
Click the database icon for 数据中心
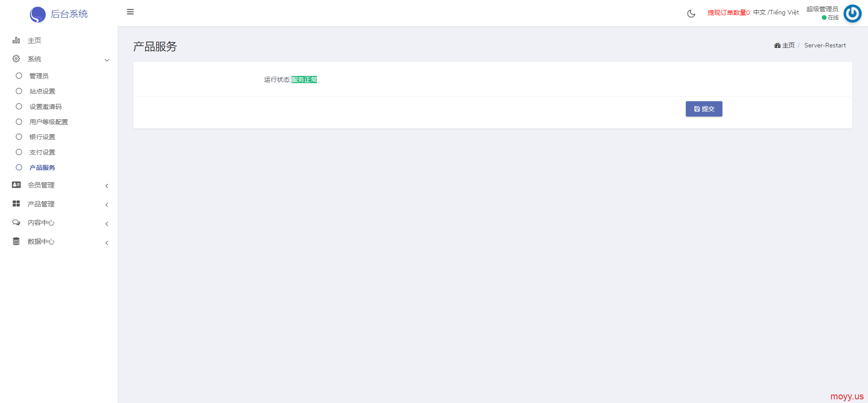pos(16,241)
